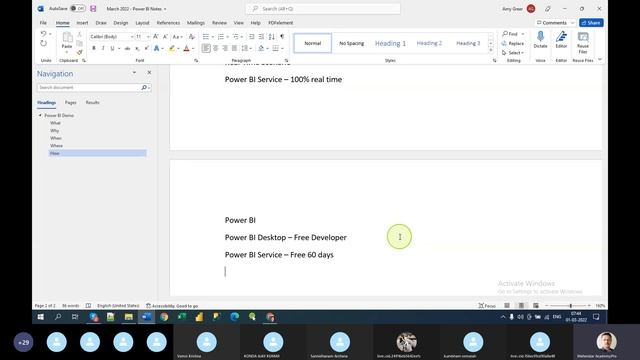This screenshot has height=360, width=640.
Task: Apply superscript formatting
Action: coord(147,49)
